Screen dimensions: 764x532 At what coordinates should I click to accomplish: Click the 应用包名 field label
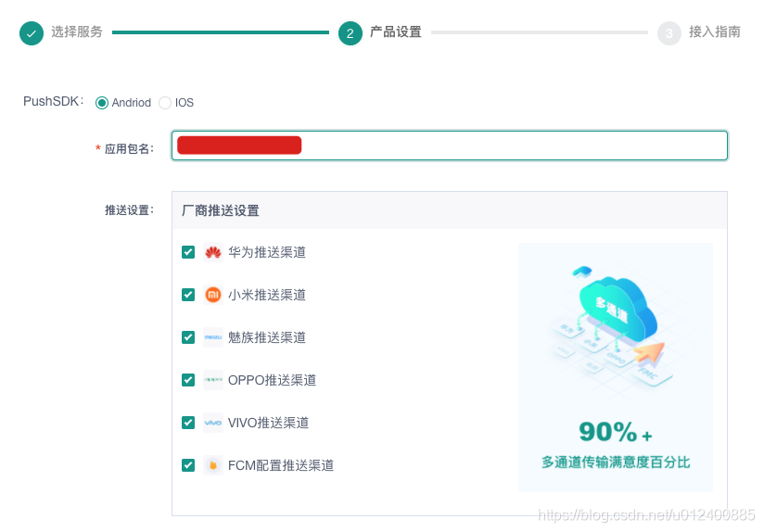click(129, 148)
